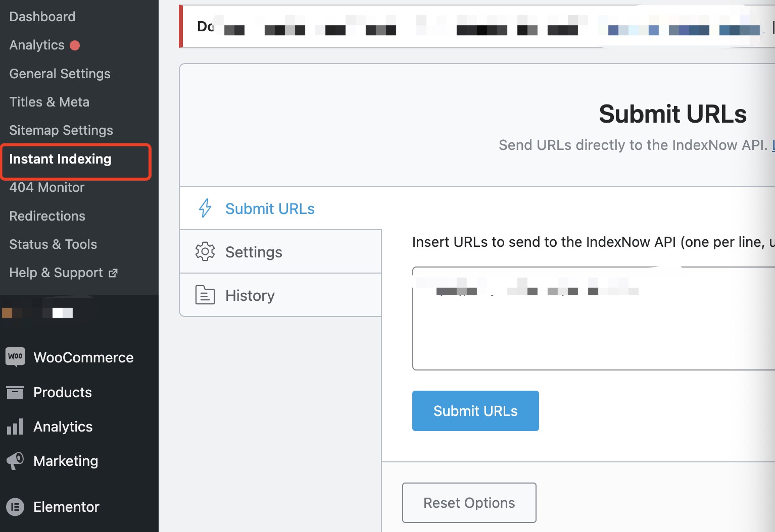Switch to the History tab
Screen dimensions: 775x532
tap(250, 295)
